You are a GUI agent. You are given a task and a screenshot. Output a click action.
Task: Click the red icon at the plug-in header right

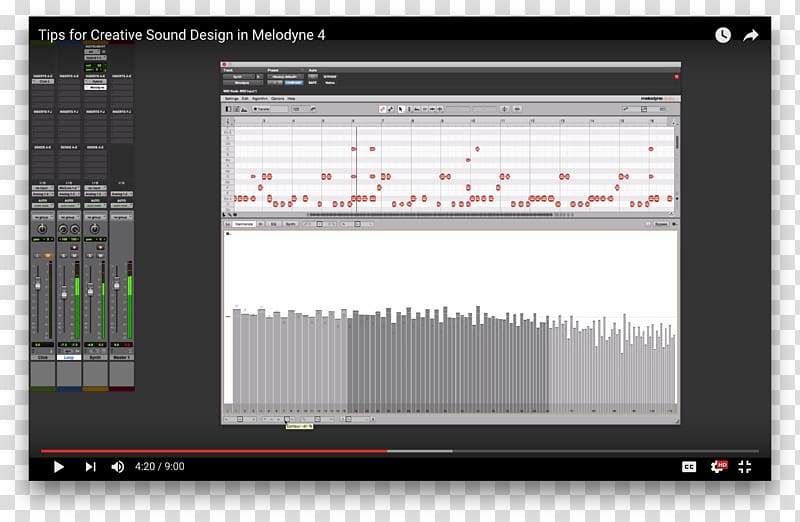pyautogui.click(x=677, y=77)
